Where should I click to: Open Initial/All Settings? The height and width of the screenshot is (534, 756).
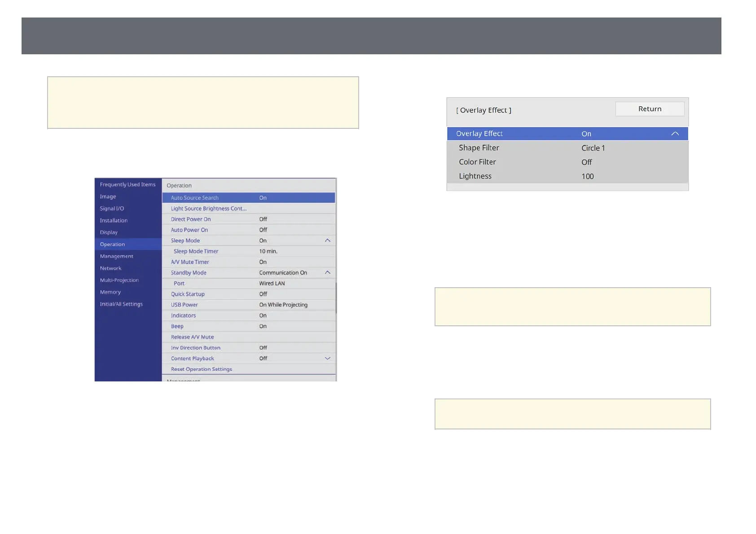click(x=128, y=304)
